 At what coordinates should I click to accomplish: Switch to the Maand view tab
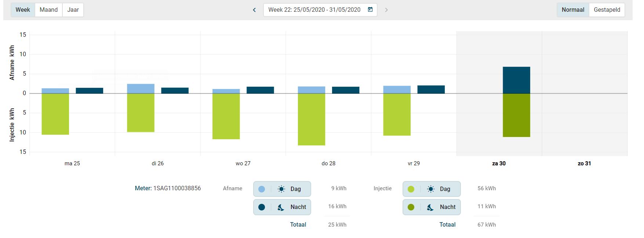point(48,10)
